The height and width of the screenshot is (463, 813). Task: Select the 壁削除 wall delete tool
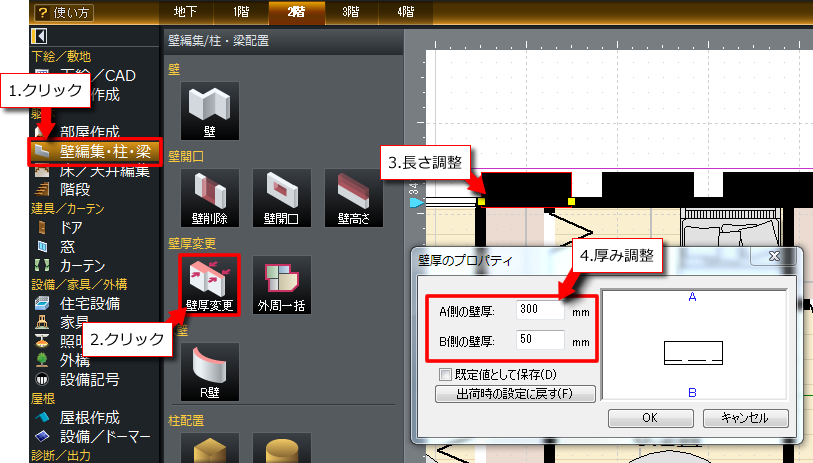click(x=210, y=198)
